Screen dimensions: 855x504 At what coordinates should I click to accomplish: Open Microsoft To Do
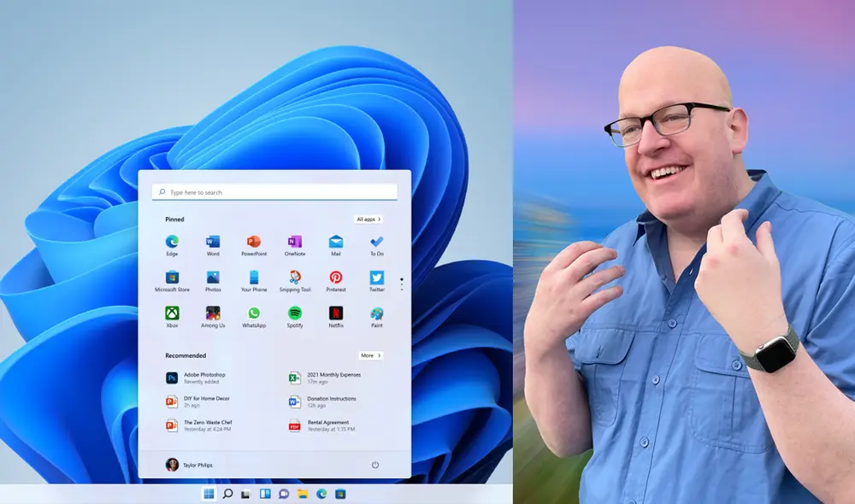pos(376,242)
